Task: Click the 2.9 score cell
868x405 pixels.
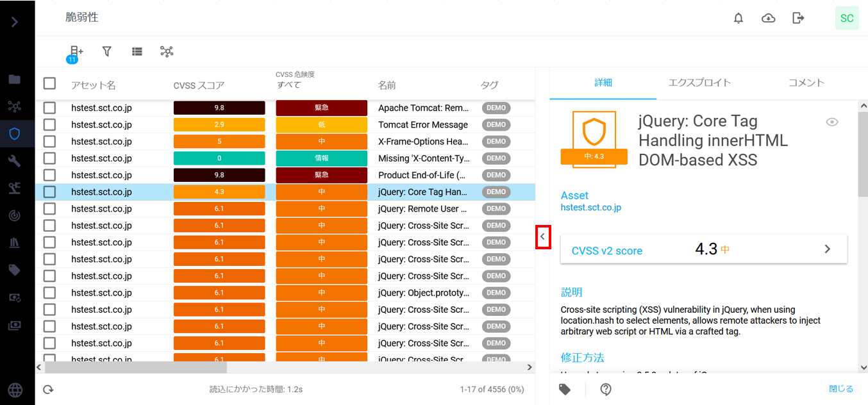Action: tap(219, 124)
